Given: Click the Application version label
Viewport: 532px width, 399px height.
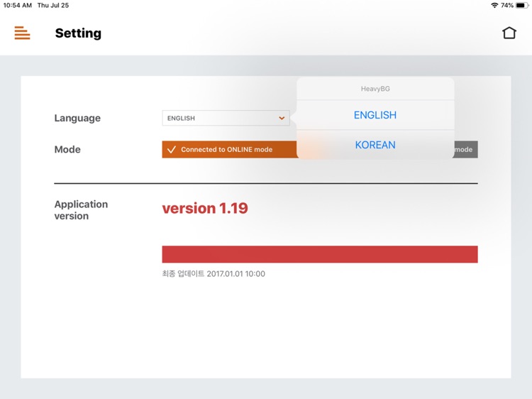Looking at the screenshot, I should click(x=81, y=210).
